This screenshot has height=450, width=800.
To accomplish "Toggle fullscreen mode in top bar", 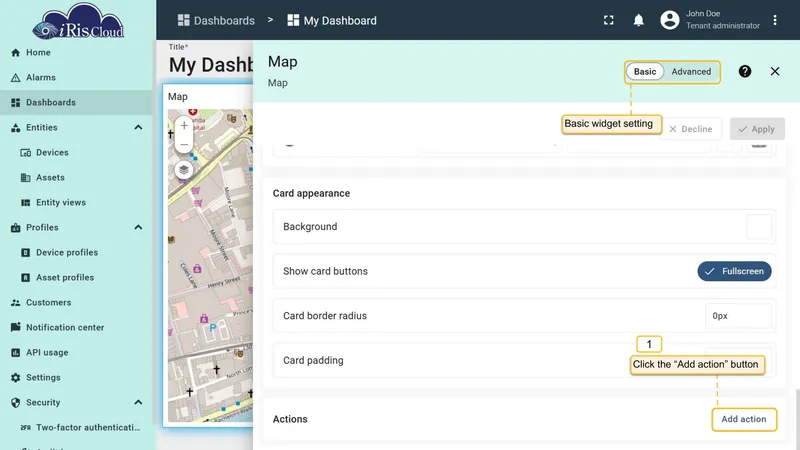I will click(x=609, y=20).
